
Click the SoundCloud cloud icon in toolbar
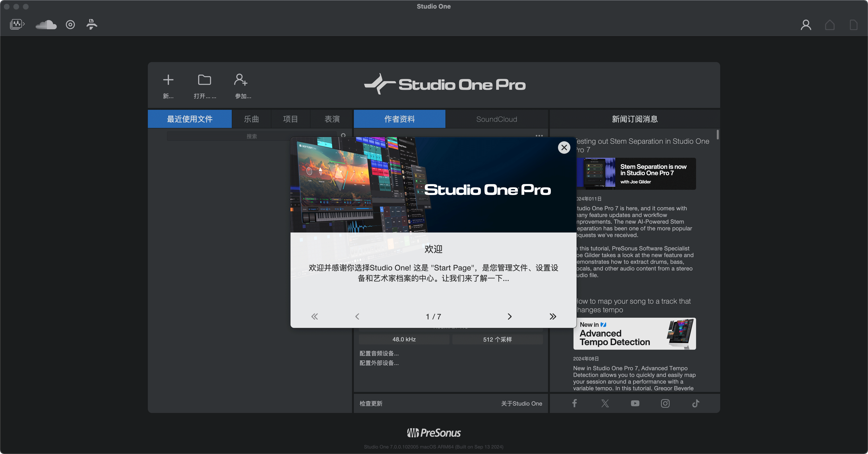pos(46,25)
